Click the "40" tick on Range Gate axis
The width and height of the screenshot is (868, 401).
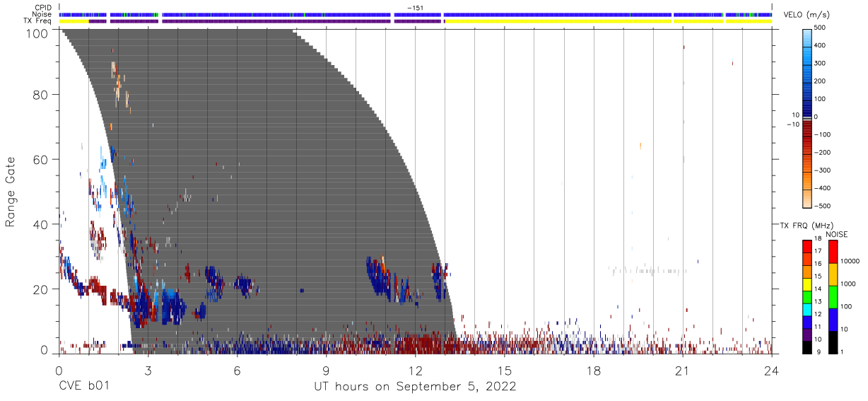pos(40,224)
